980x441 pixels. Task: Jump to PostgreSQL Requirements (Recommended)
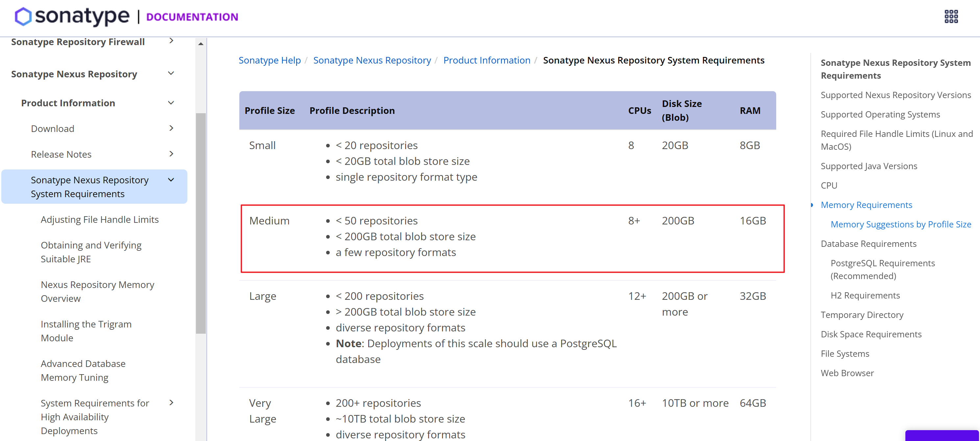882,270
